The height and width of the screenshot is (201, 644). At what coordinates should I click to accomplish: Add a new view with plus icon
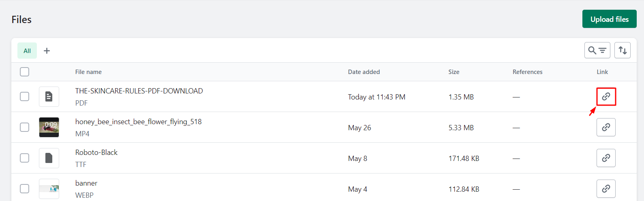(47, 51)
